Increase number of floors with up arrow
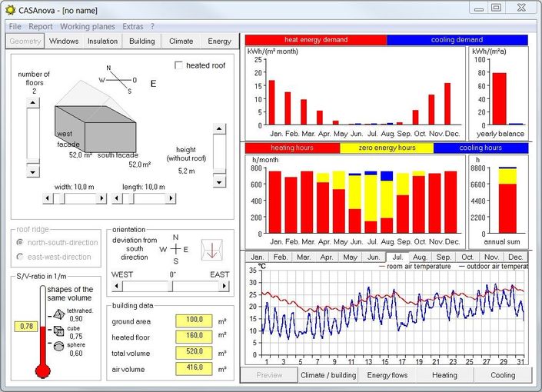The height and width of the screenshot is (392, 542). (x=33, y=103)
